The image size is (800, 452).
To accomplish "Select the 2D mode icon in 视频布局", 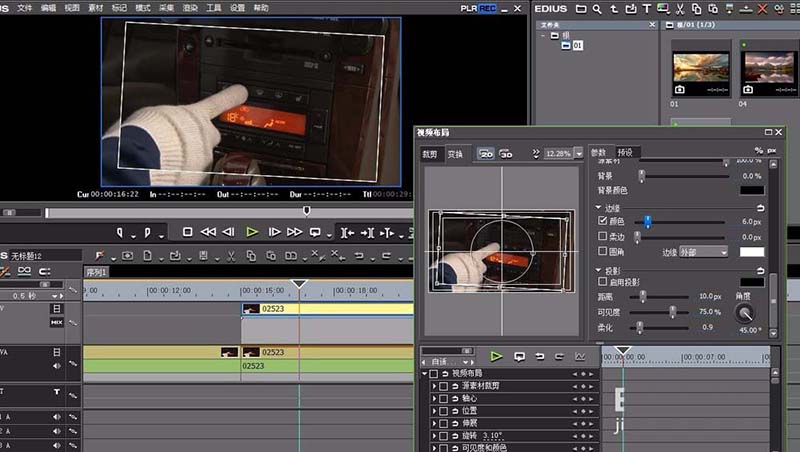I will (x=486, y=154).
